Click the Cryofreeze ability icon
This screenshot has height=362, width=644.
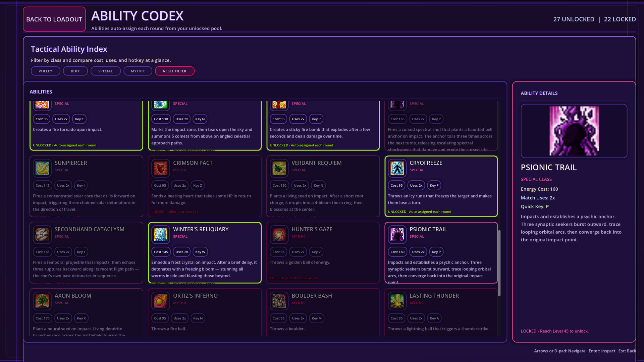click(397, 168)
